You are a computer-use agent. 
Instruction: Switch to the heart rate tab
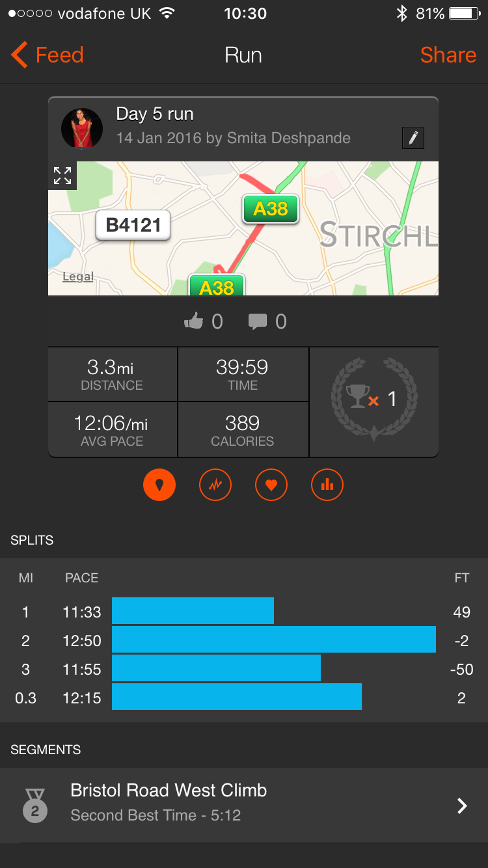click(x=271, y=485)
